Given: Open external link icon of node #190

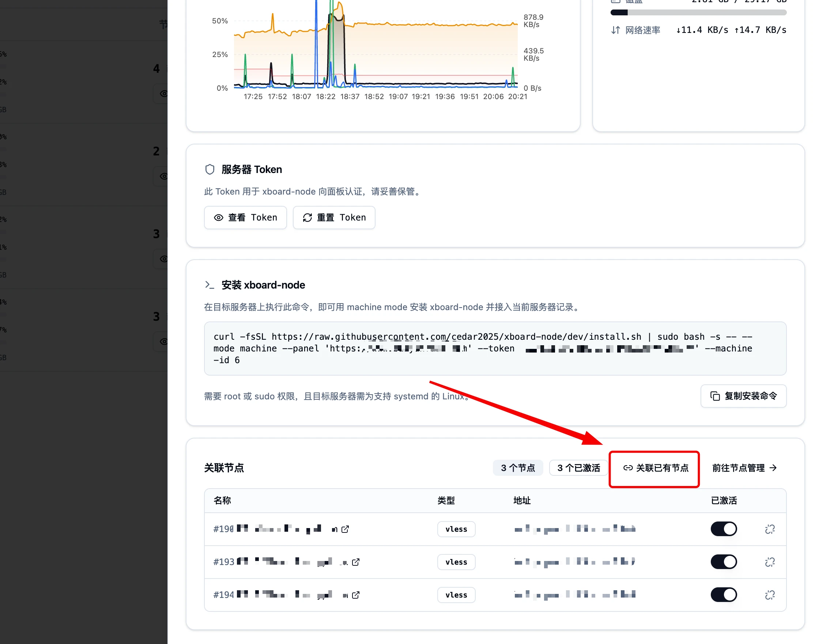Looking at the screenshot, I should coord(345,529).
